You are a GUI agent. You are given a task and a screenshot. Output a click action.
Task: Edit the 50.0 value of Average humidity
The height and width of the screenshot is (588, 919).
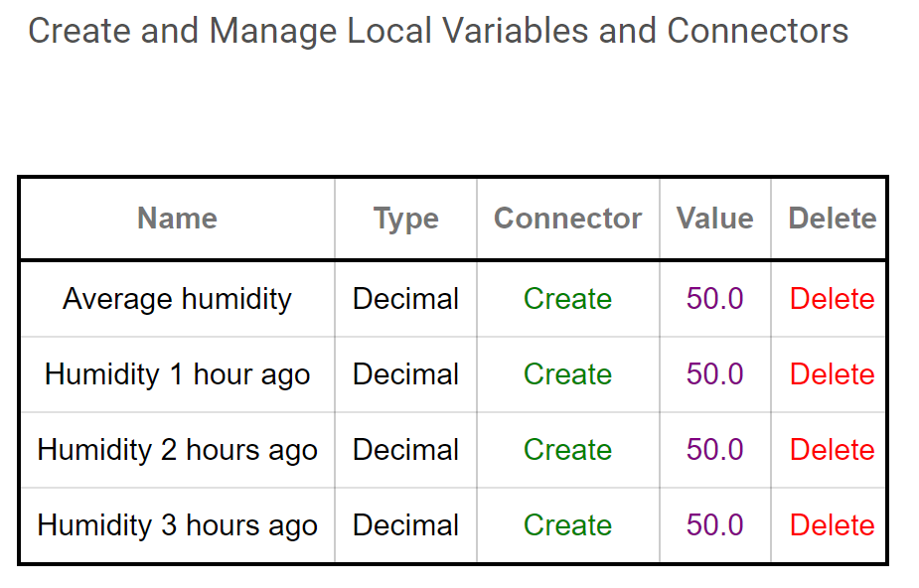click(714, 299)
